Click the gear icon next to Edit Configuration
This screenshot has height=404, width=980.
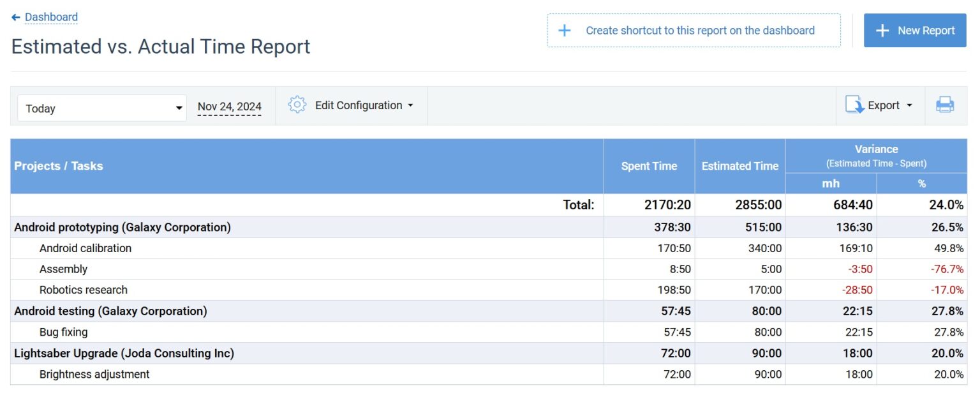[x=296, y=104]
